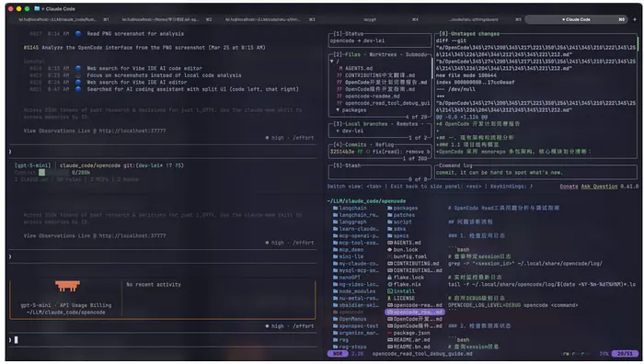Select CONTRIBUTING中文翻译.md in Files panel

tap(380, 75)
